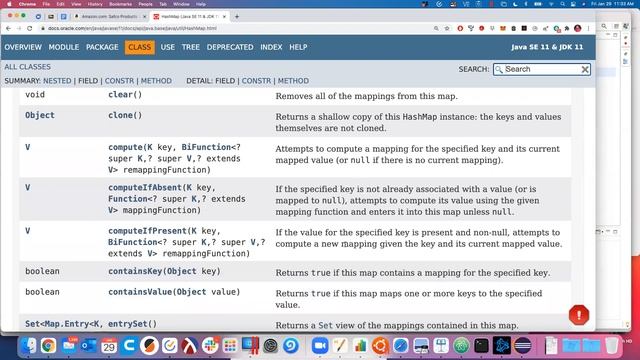Open Mail from the dock

coord(69,346)
